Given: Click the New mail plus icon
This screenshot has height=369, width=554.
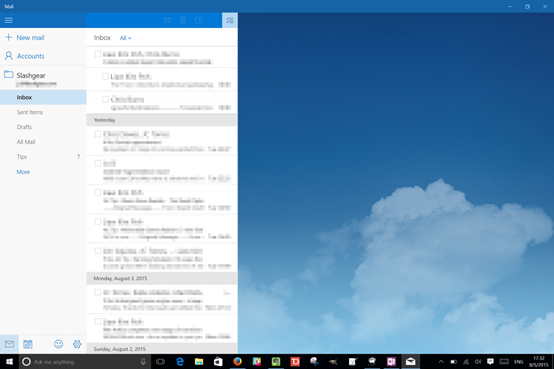Looking at the screenshot, I should pyautogui.click(x=8, y=37).
